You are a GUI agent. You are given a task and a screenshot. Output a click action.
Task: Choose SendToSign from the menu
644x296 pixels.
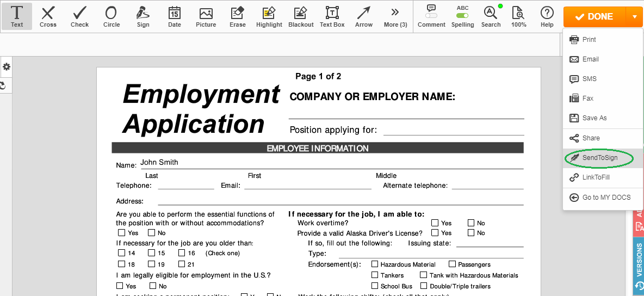coord(599,158)
